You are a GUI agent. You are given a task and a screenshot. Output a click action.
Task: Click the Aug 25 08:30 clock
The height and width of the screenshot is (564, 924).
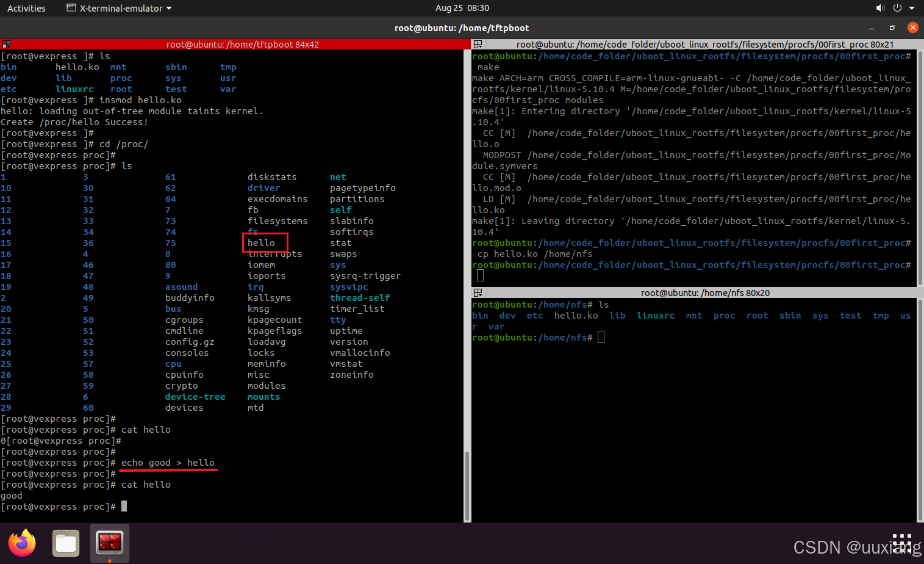462,8
